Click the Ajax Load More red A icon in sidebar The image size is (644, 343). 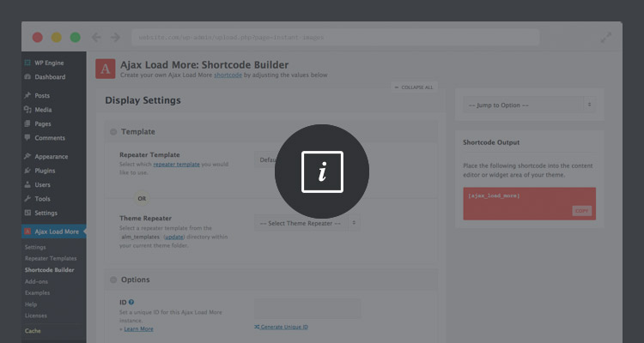(x=27, y=232)
